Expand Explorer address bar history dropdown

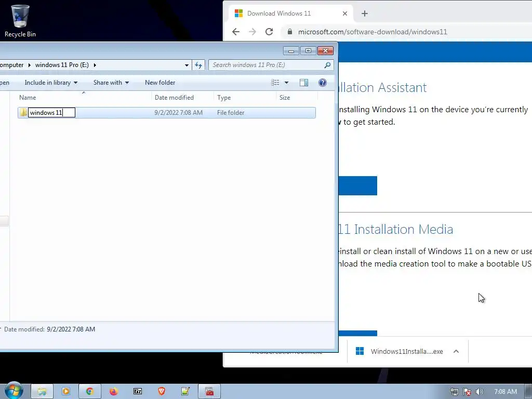click(187, 65)
